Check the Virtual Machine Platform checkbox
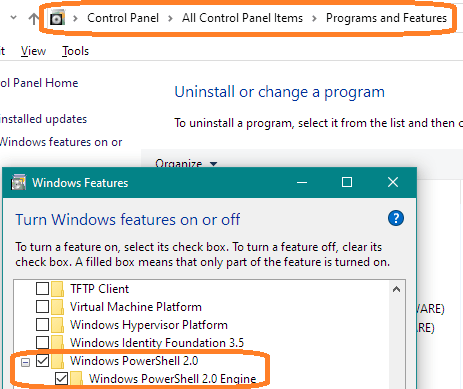This screenshot has width=463, height=389. tap(42, 307)
